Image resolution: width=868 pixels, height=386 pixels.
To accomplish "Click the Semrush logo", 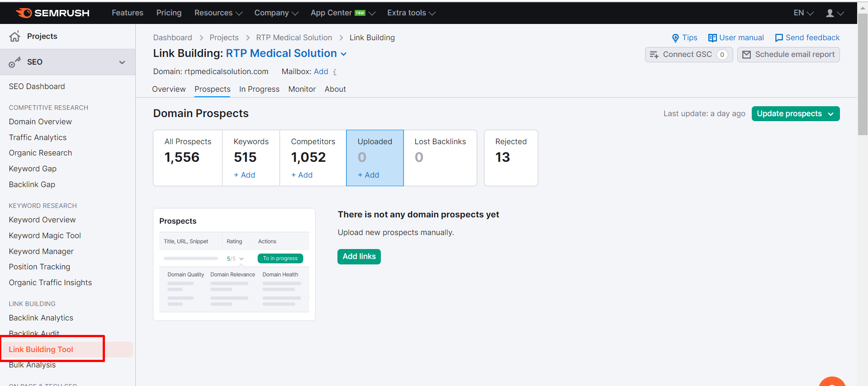I will [x=53, y=13].
